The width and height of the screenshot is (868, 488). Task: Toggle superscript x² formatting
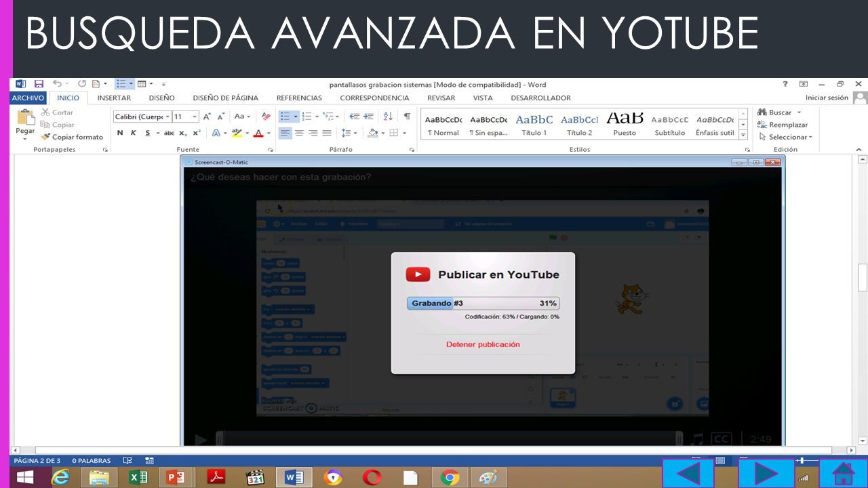click(x=196, y=133)
